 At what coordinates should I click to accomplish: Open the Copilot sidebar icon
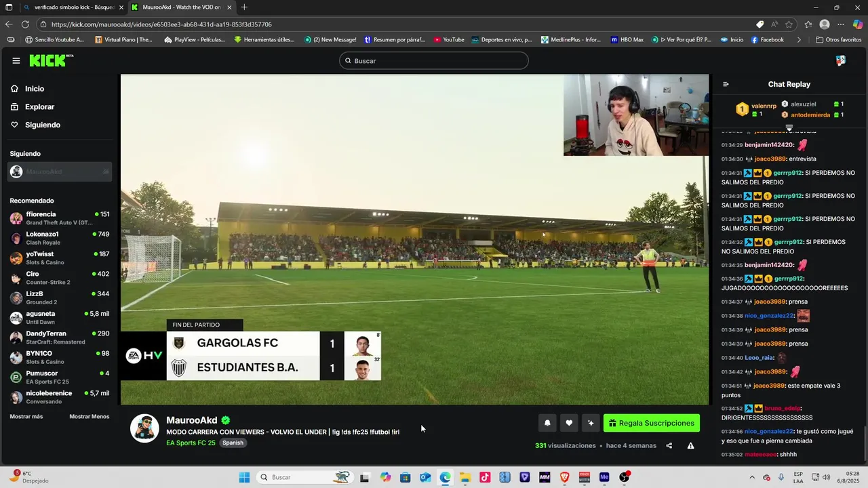[x=858, y=24]
